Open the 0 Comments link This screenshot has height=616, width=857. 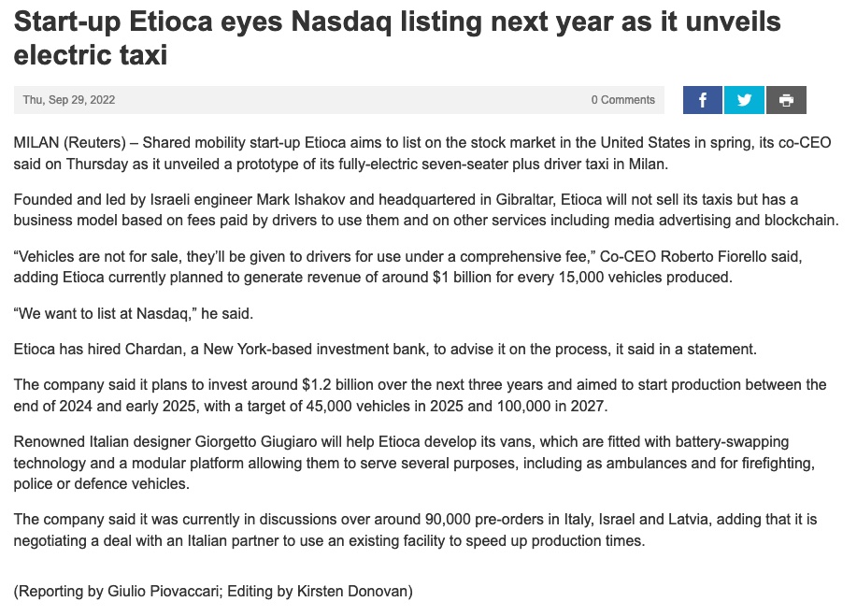coord(622,100)
